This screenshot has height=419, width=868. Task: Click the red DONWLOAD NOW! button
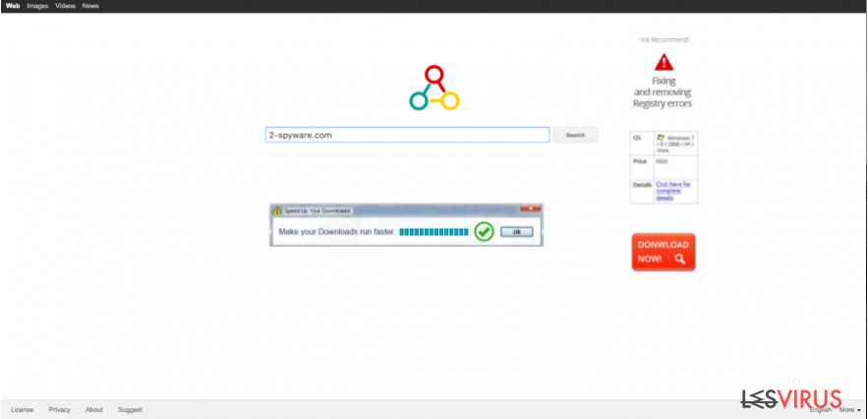(664, 252)
